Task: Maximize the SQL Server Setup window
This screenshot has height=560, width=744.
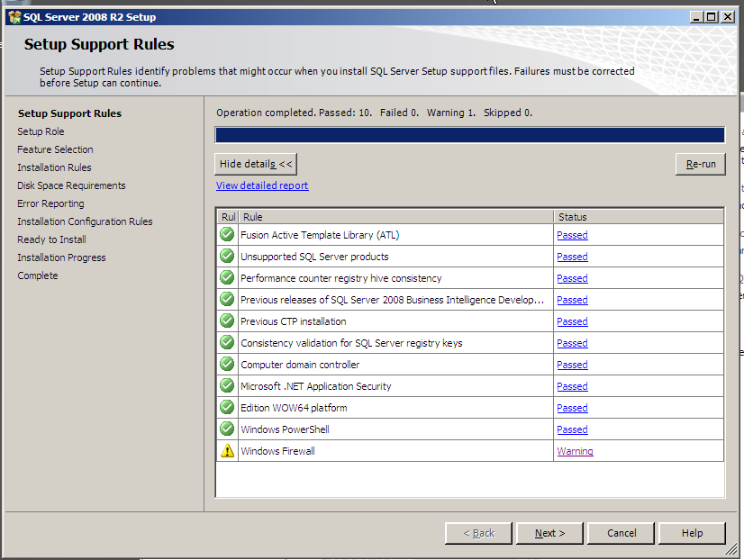Action: pos(712,17)
